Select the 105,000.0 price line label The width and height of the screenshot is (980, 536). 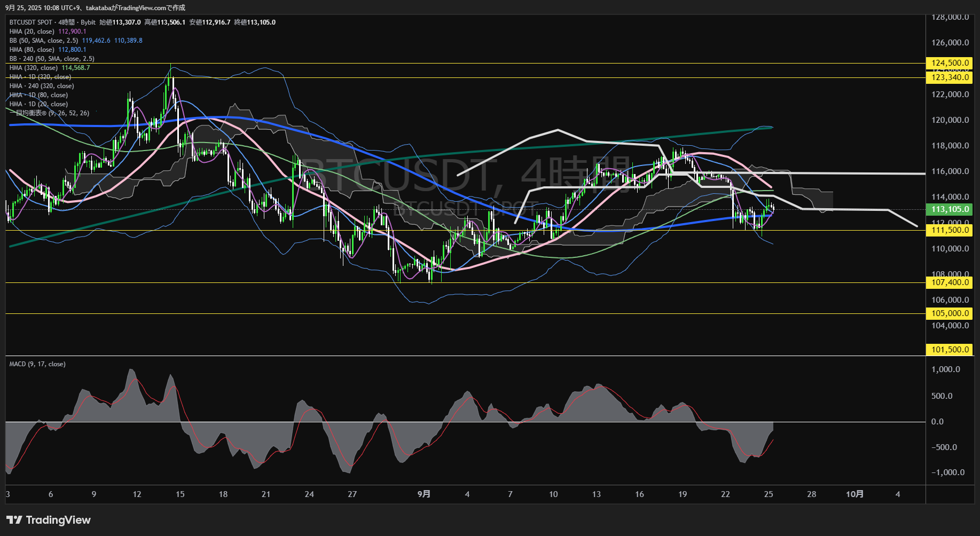click(x=950, y=313)
